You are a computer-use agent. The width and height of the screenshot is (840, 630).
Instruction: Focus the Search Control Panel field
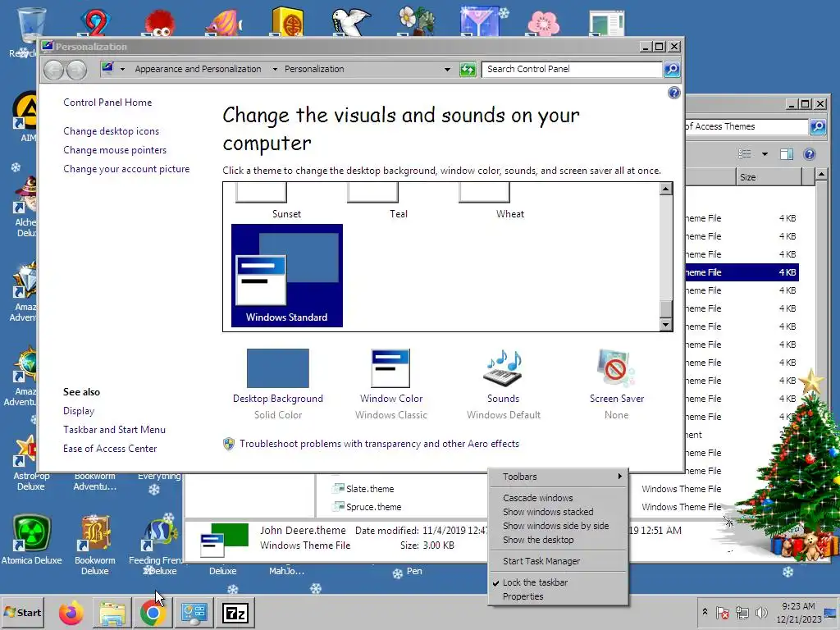(x=572, y=69)
